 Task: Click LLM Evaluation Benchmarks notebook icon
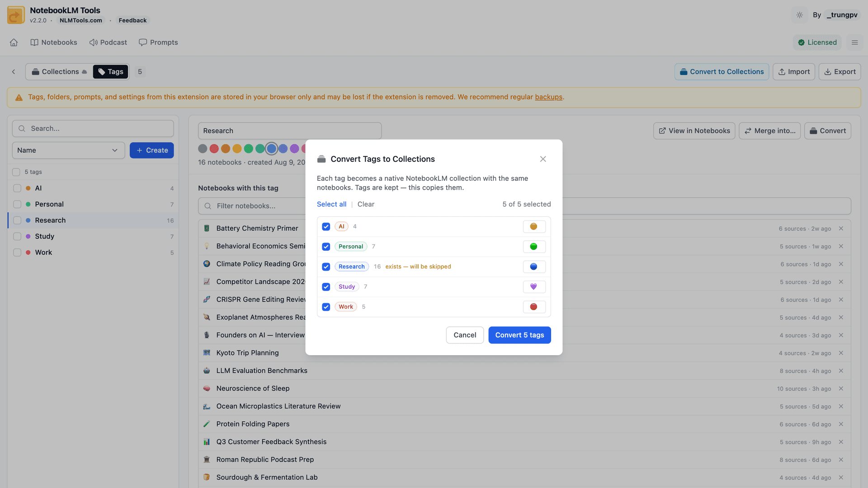point(207,371)
